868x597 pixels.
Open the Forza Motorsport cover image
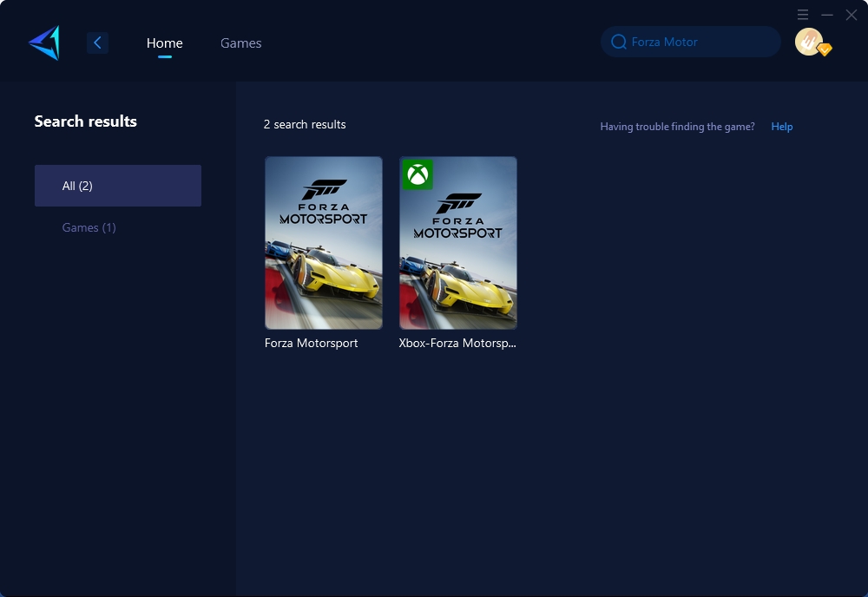tap(324, 243)
